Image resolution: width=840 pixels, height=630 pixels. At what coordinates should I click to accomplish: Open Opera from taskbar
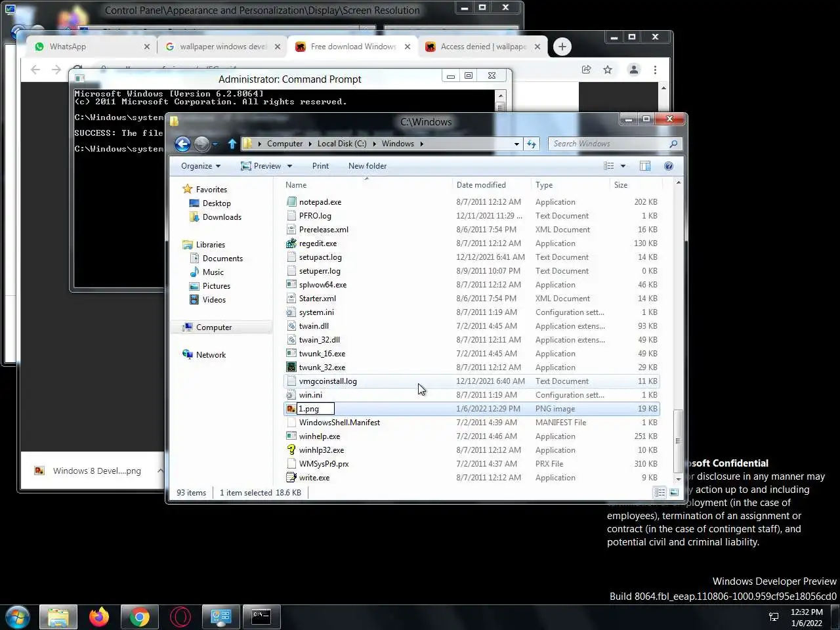(x=180, y=618)
